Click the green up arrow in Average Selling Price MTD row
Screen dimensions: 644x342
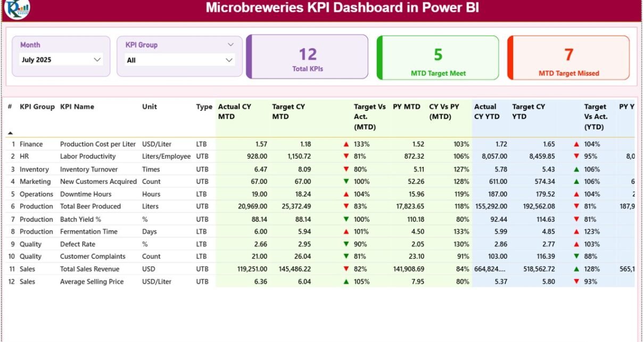coord(346,282)
